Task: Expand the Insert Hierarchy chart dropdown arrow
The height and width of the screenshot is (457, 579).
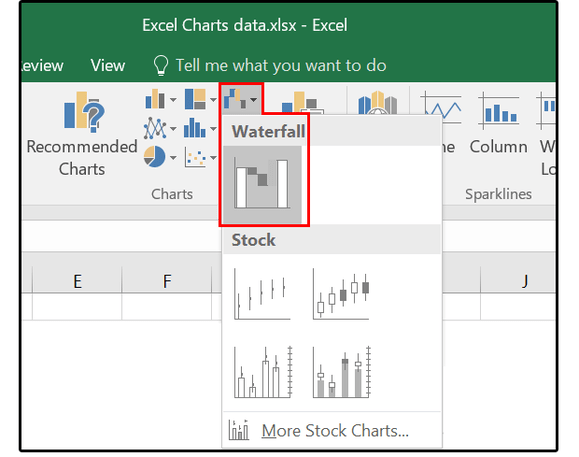Action: pos(213,100)
